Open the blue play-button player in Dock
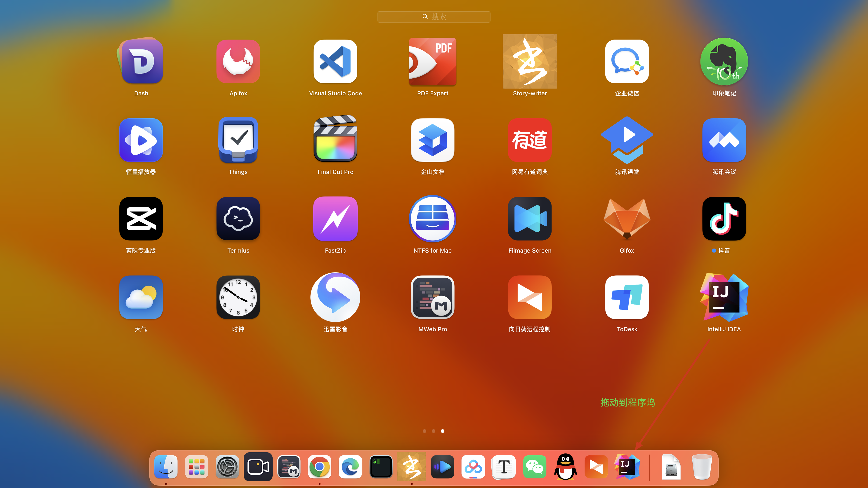Viewport: 868px width, 488px height. [x=442, y=467]
